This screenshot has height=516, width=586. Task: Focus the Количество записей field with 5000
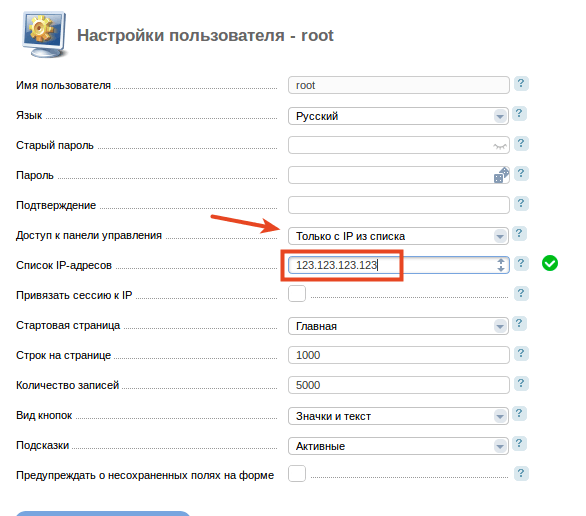(x=399, y=385)
